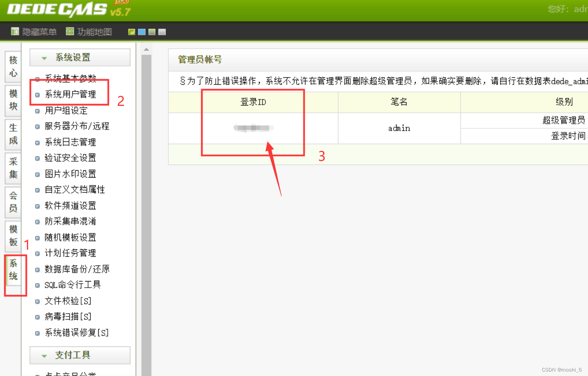Click the bullet icon beside 计划任务管理

coord(38,253)
